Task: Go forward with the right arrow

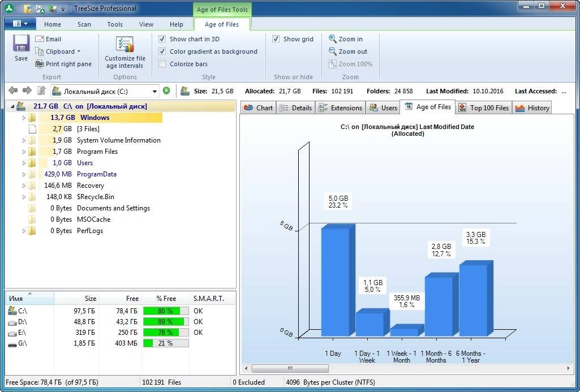Action: pyautogui.click(x=27, y=91)
